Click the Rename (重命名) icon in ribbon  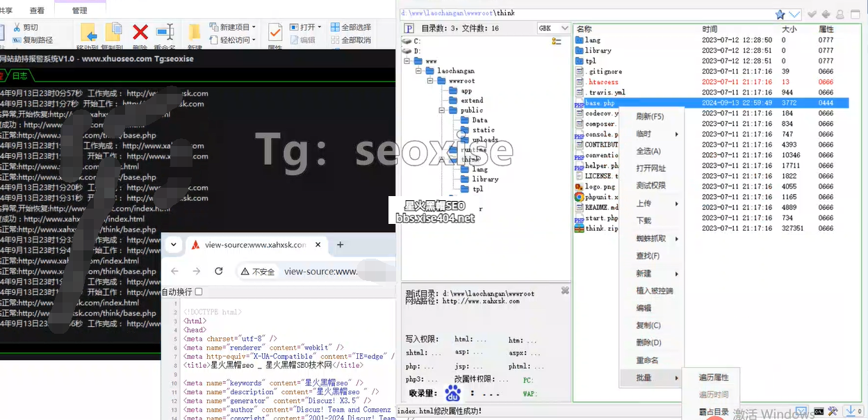[x=165, y=32]
